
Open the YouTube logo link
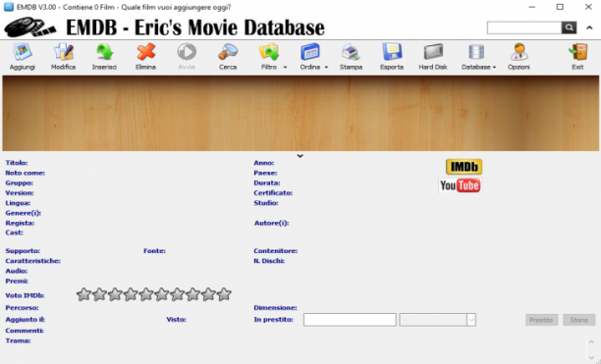(460, 185)
